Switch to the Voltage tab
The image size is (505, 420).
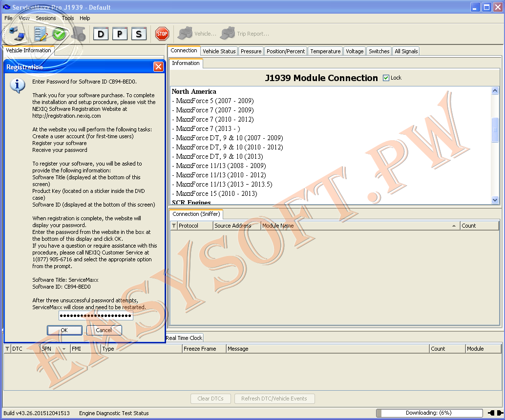355,51
